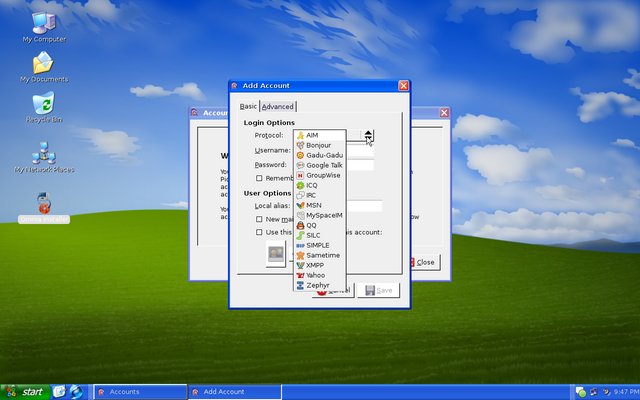Open the Protocol combo box arrow
This screenshot has height=400, width=640.
click(368, 135)
